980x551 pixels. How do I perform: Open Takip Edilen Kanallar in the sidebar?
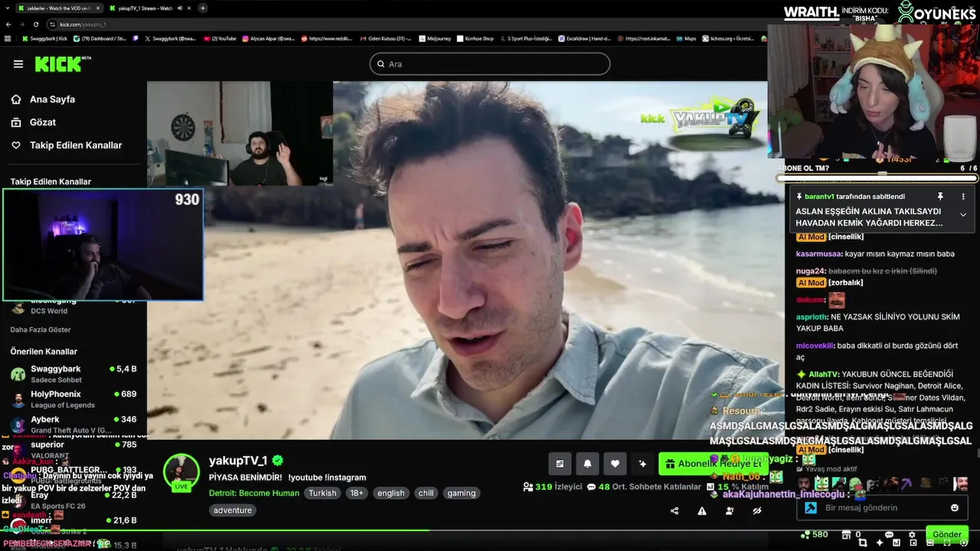[75, 145]
